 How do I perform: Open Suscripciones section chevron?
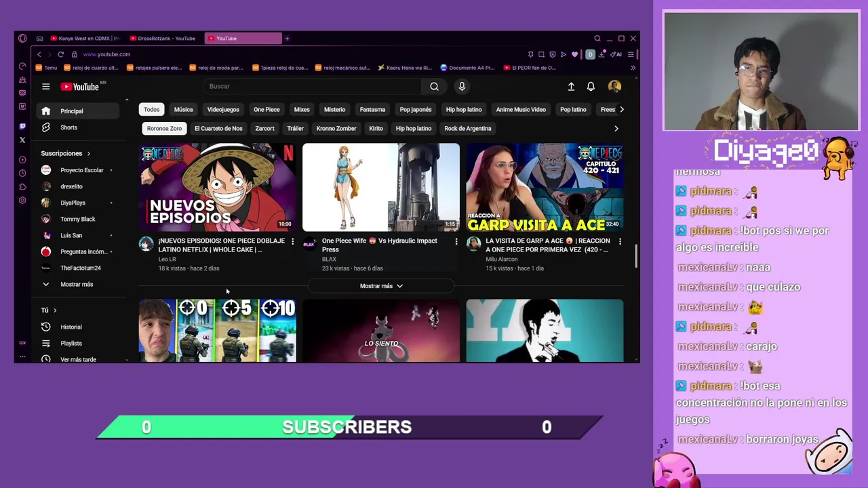[x=88, y=154]
